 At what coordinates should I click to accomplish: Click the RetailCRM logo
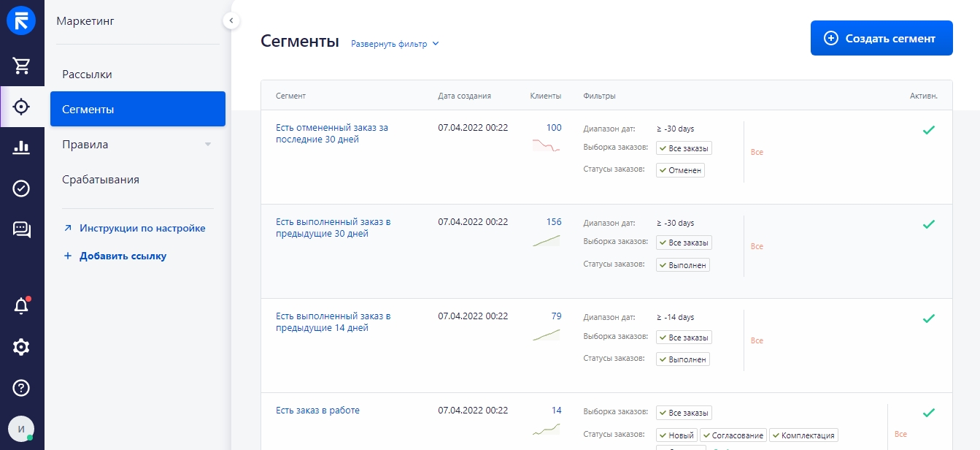pos(22,20)
